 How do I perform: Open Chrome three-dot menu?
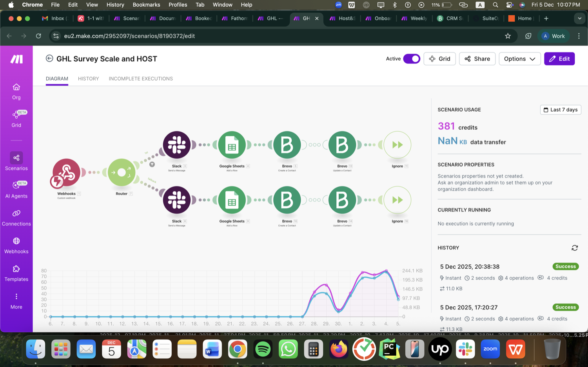(x=579, y=36)
